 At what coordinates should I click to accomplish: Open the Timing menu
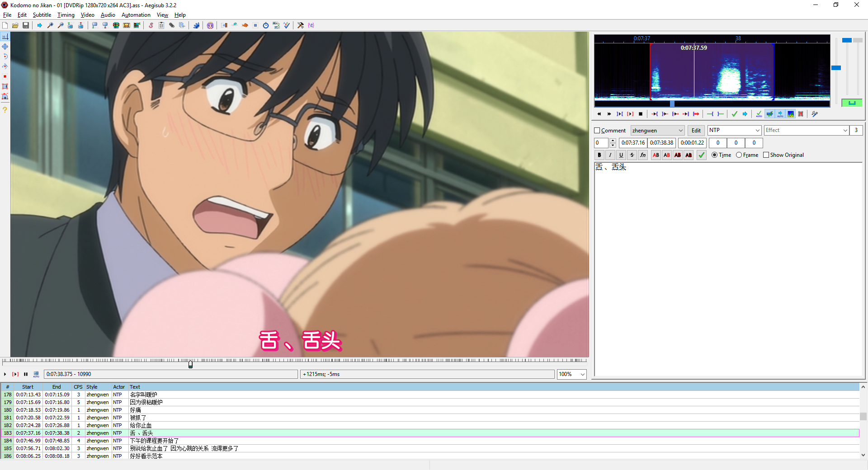click(66, 15)
